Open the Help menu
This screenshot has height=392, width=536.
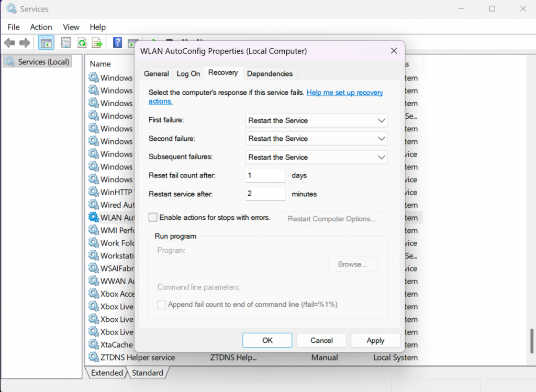tap(98, 27)
